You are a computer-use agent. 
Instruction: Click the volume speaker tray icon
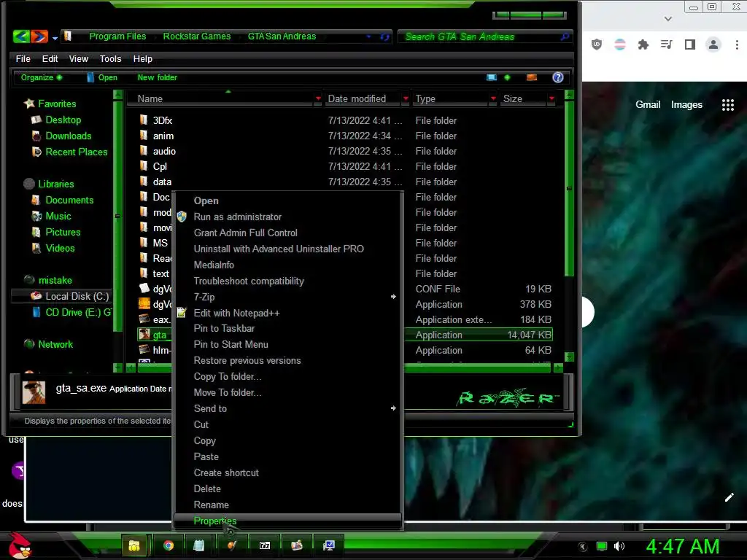click(x=619, y=546)
